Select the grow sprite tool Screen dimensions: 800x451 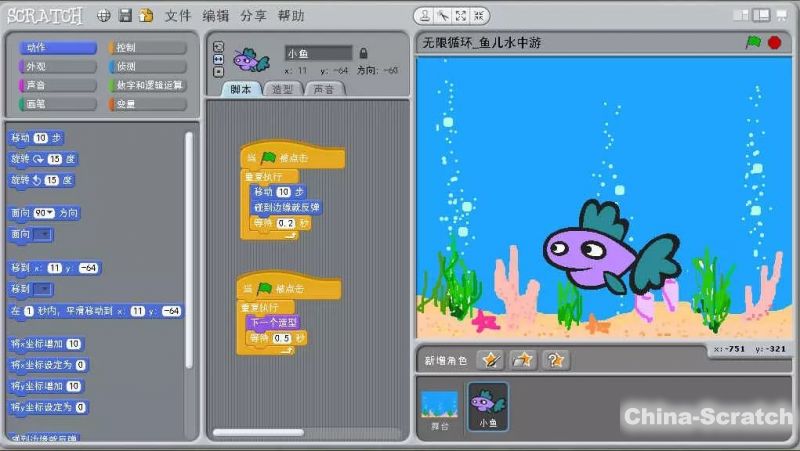click(x=458, y=16)
